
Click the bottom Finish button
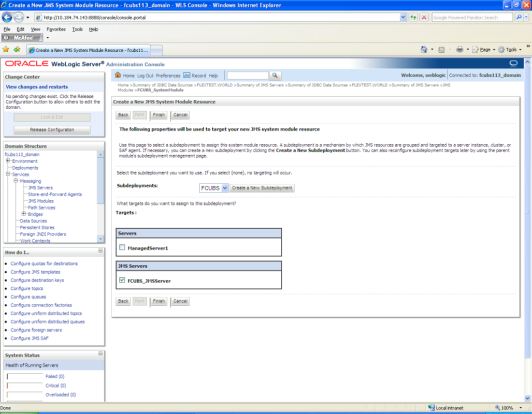coord(159,301)
